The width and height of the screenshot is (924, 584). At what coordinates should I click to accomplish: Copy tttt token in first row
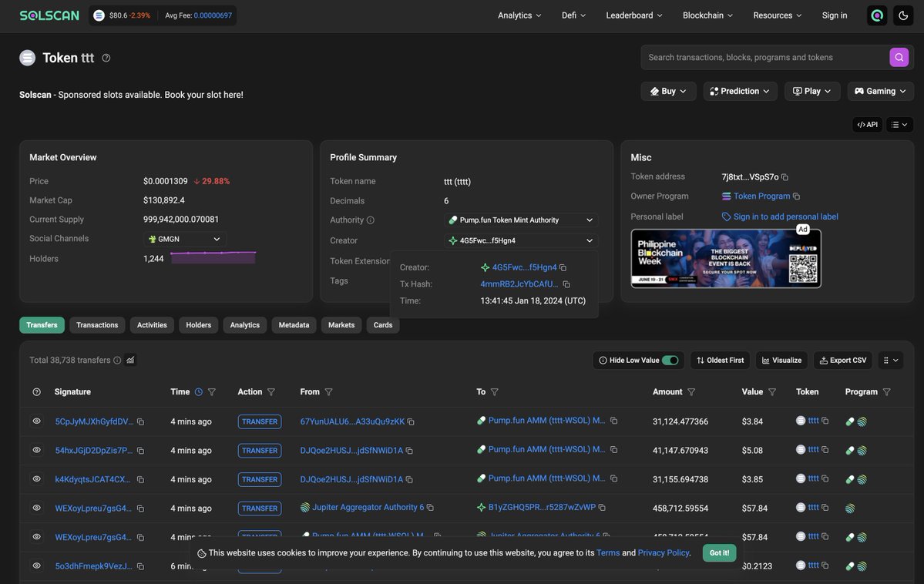point(825,421)
